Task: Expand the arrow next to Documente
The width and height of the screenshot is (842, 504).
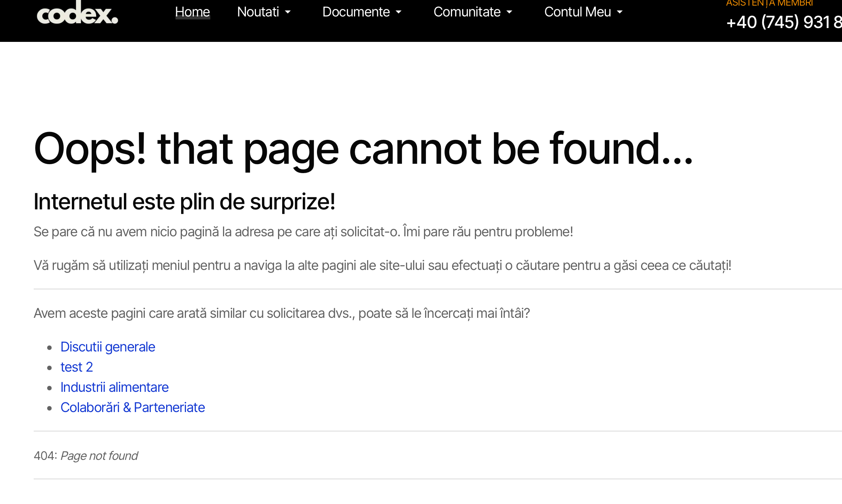Action: coord(399,12)
